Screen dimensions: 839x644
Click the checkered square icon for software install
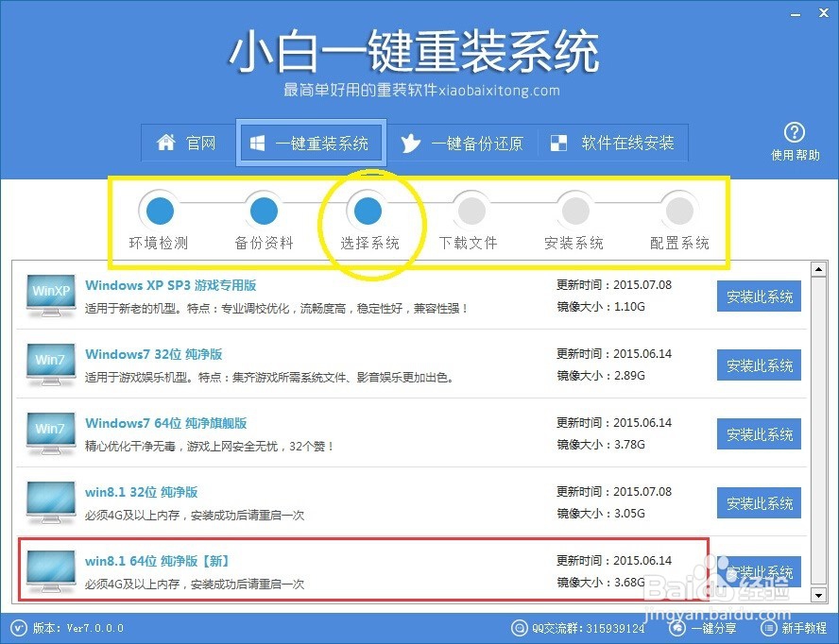click(x=558, y=144)
